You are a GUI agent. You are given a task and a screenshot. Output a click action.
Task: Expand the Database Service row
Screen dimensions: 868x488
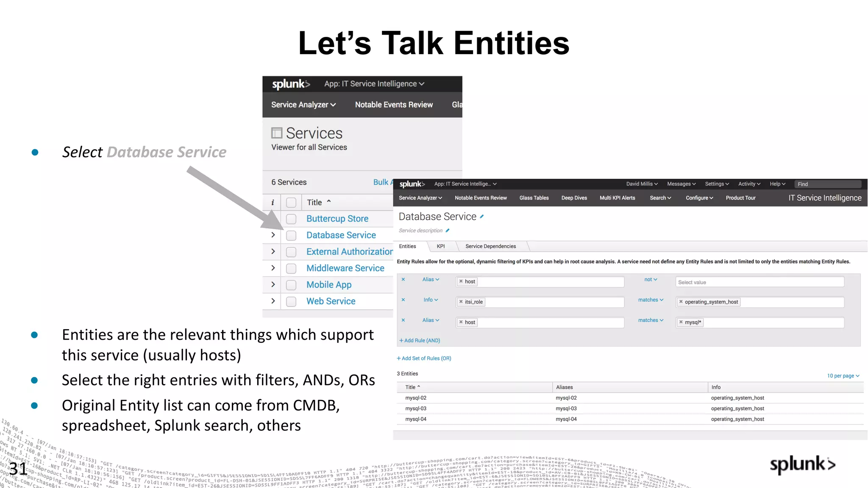coord(273,235)
